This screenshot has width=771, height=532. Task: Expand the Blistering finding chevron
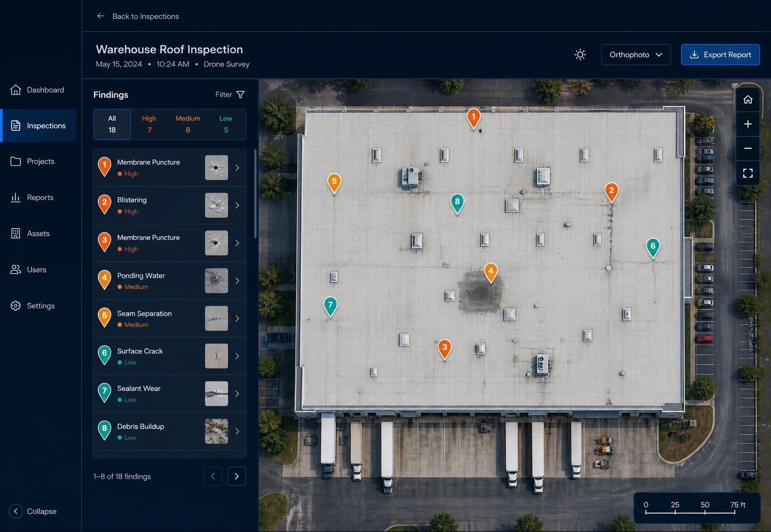[237, 205]
